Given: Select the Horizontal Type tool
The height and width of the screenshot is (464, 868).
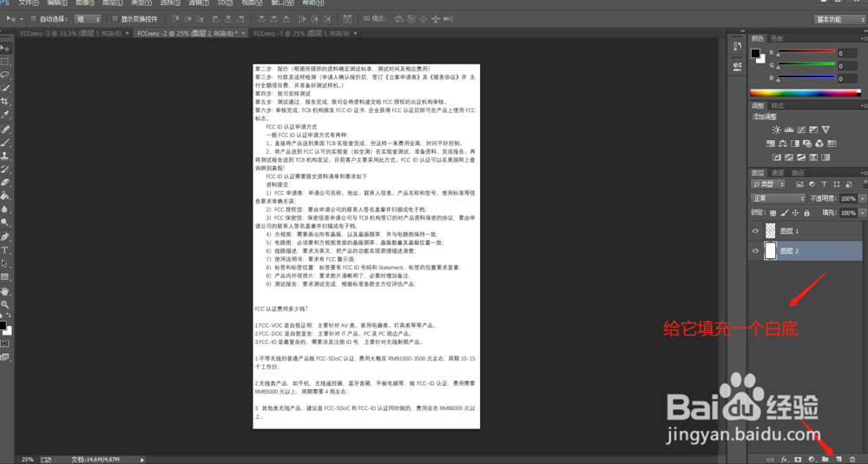Looking at the screenshot, I should pyautogui.click(x=5, y=250).
